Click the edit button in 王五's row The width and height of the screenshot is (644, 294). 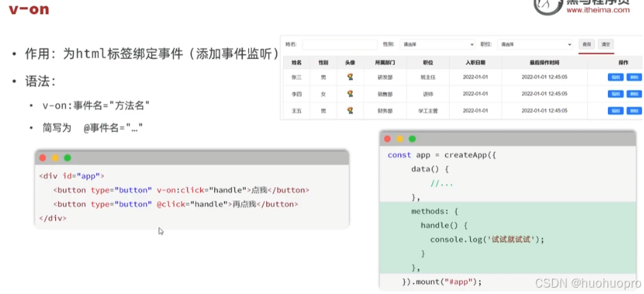pos(615,111)
